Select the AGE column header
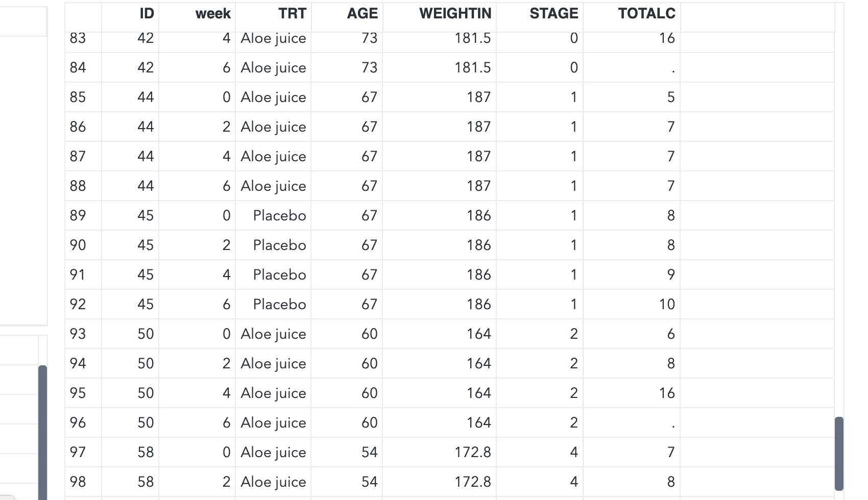The width and height of the screenshot is (868, 500). (347, 14)
